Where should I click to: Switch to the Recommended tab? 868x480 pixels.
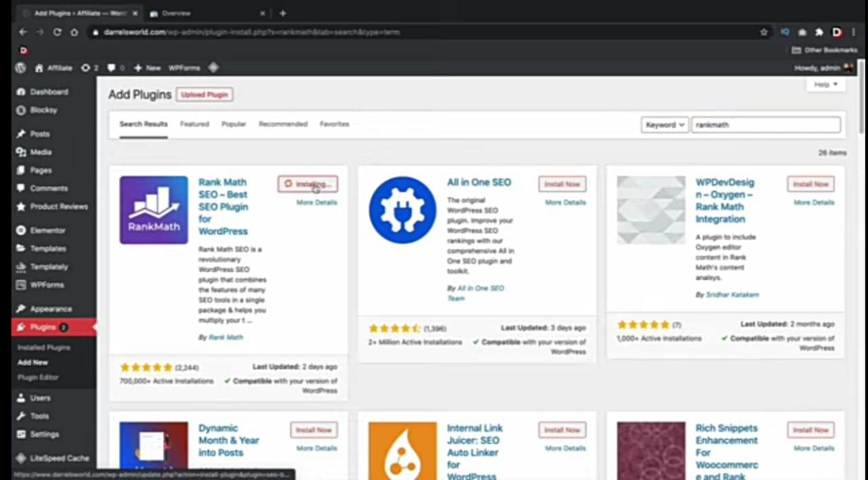283,124
